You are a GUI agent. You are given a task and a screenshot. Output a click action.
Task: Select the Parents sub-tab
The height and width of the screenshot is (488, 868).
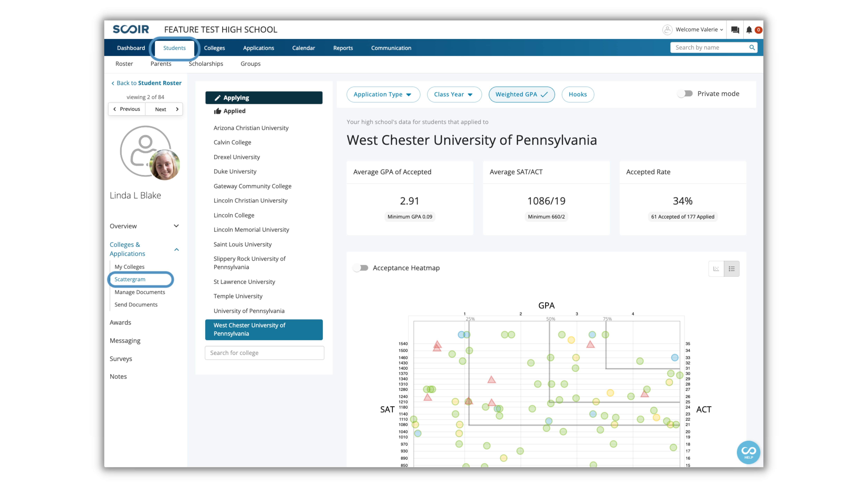click(161, 64)
